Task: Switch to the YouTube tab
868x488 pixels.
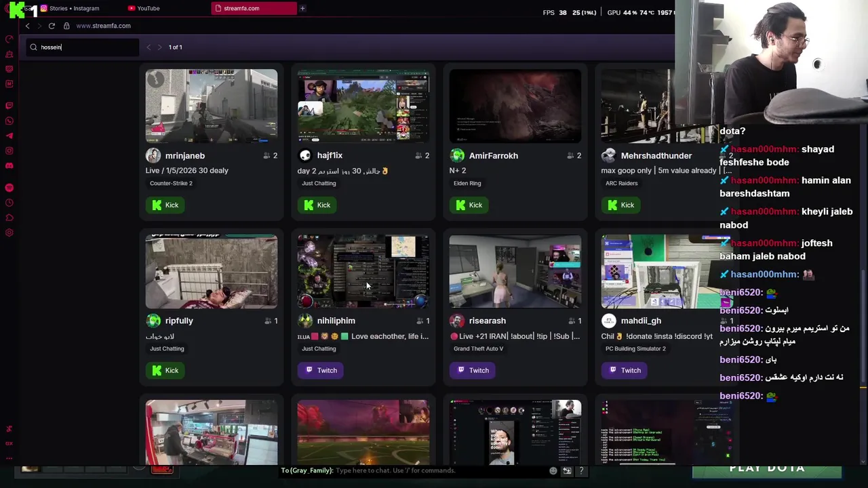Action: point(144,8)
